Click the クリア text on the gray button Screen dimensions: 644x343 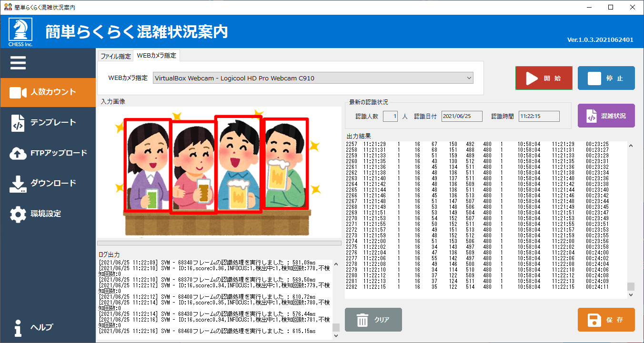point(382,320)
